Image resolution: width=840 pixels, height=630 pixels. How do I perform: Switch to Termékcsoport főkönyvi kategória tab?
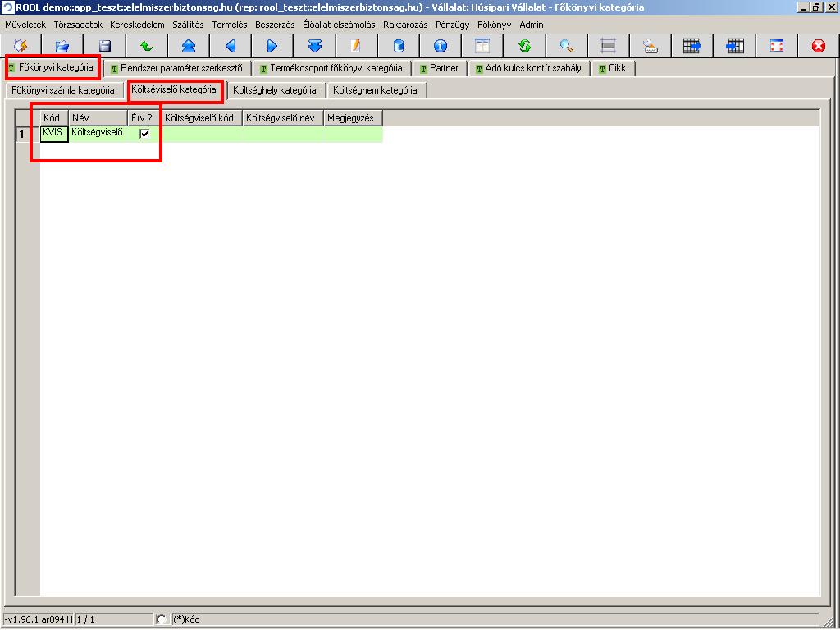pos(331,68)
